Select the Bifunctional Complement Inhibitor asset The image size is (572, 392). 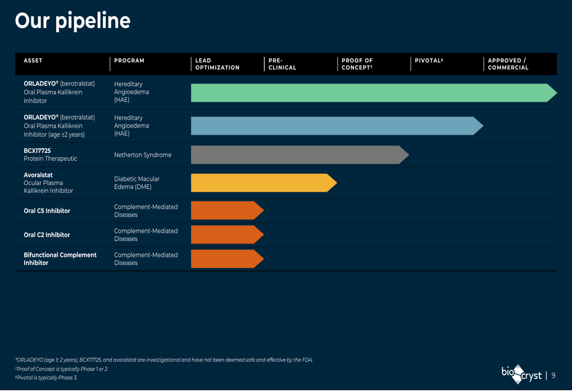point(60,259)
